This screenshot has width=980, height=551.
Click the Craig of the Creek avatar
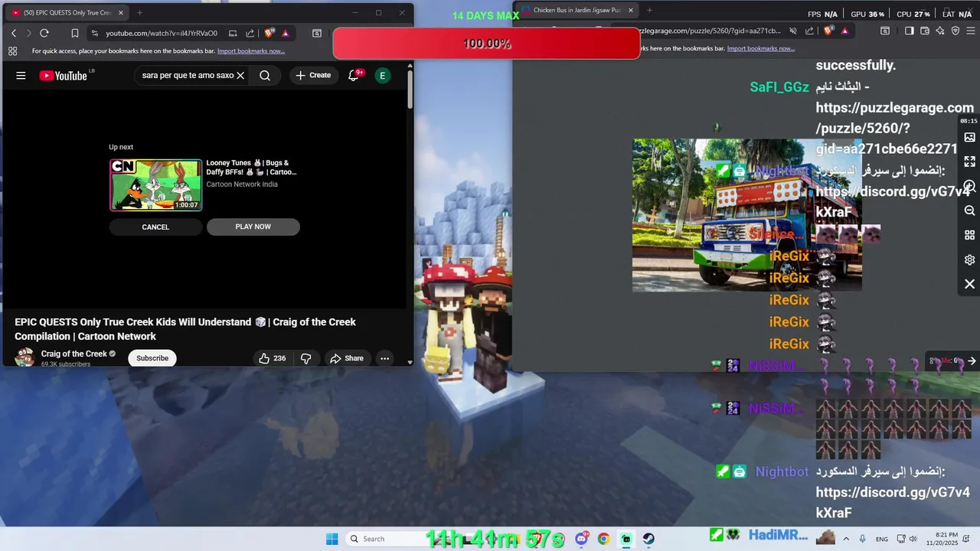[x=24, y=357]
